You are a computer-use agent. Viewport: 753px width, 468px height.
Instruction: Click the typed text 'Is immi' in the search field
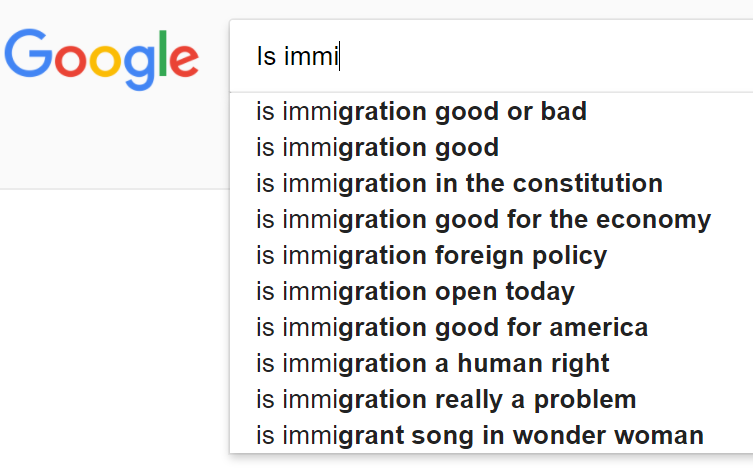297,57
